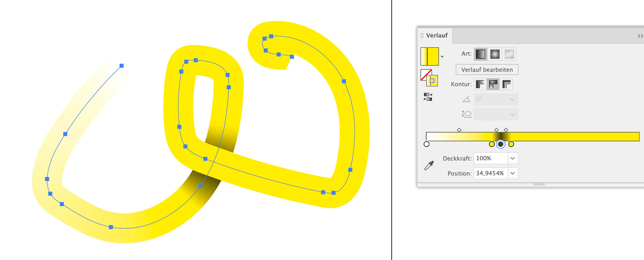The width and height of the screenshot is (644, 260).
Task: Select the white leftmost gradient stop
Action: coord(427,144)
